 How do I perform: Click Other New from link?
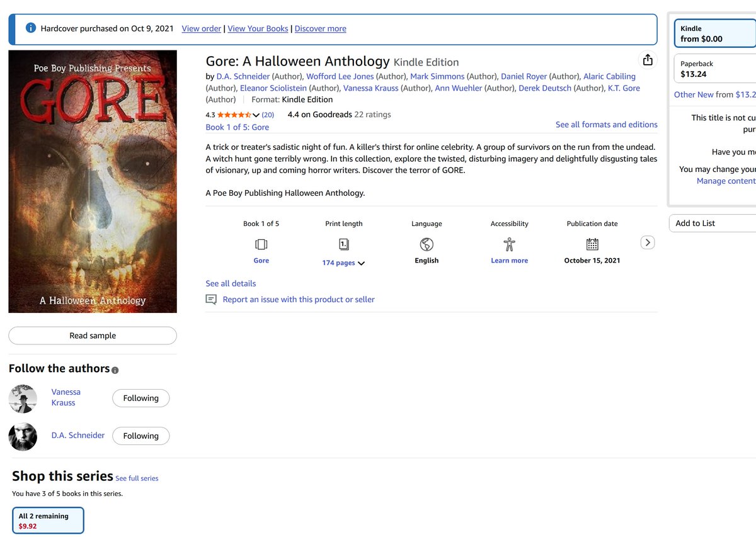[694, 94]
